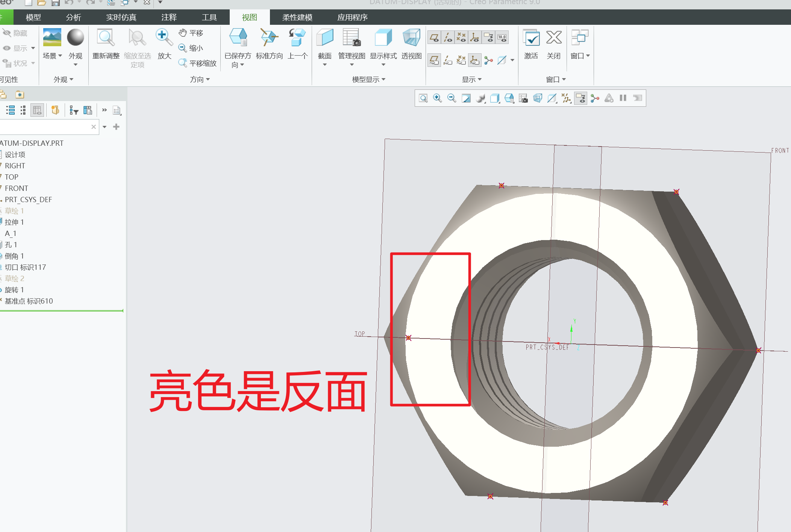Select 拉伸 1 in the model tree
The width and height of the screenshot is (791, 532).
coord(14,222)
